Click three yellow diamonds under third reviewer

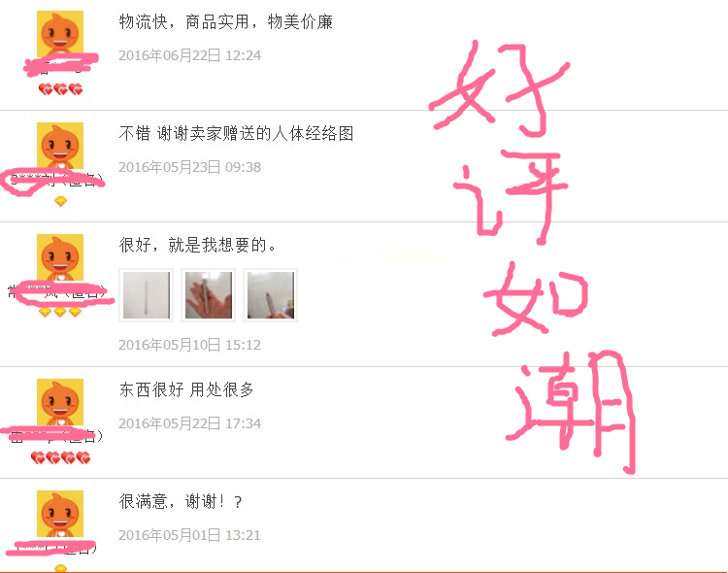(60, 313)
